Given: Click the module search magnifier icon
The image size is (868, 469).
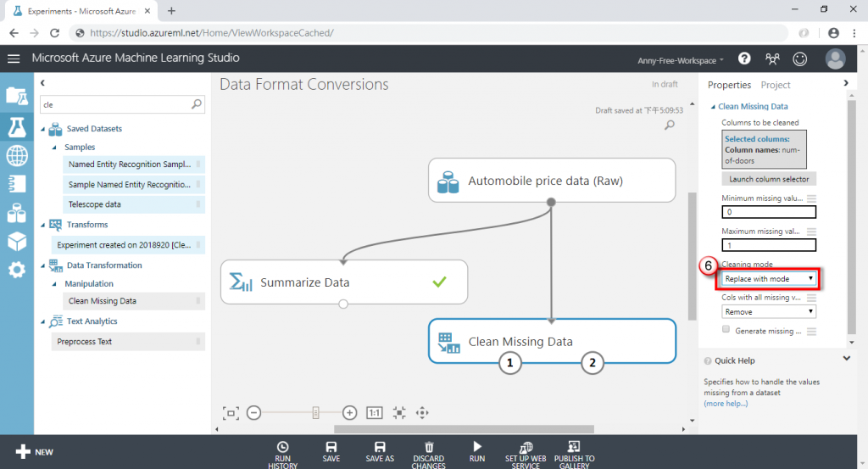Looking at the screenshot, I should coord(197,104).
